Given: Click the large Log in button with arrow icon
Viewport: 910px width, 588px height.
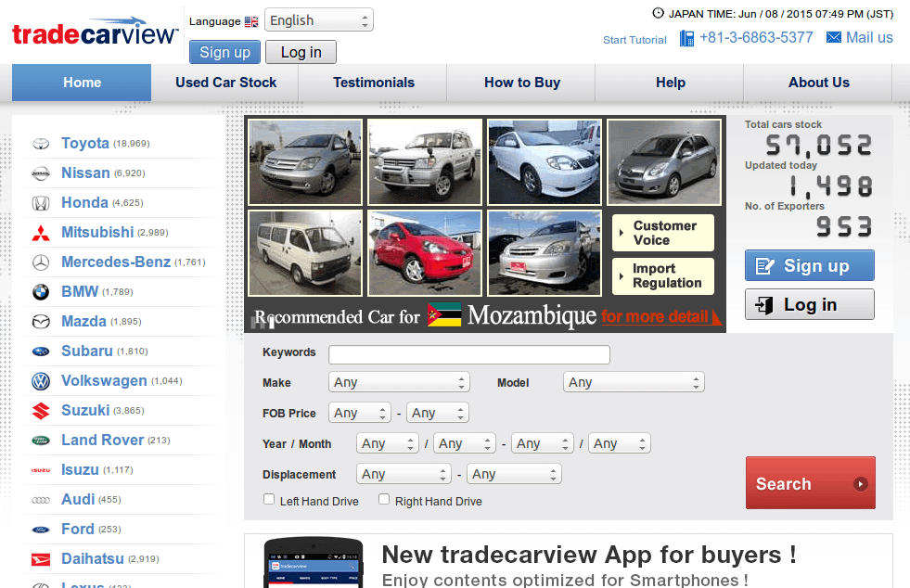Looking at the screenshot, I should click(x=810, y=305).
